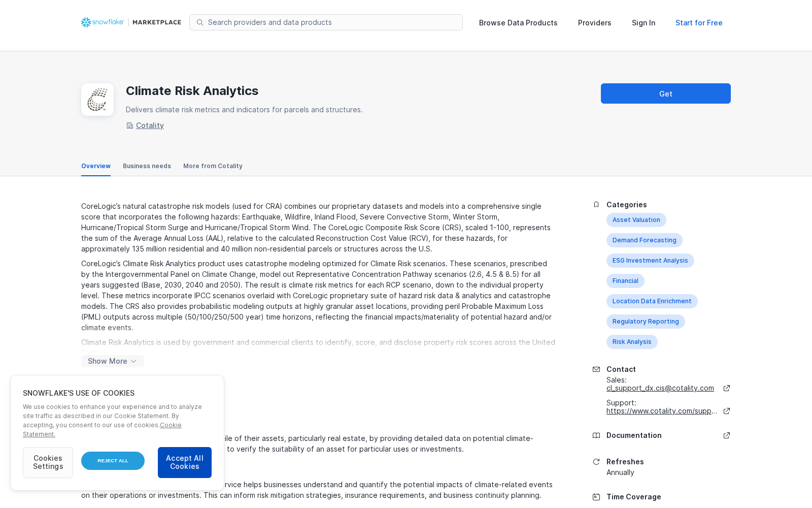Click Start for Free link

tap(699, 23)
